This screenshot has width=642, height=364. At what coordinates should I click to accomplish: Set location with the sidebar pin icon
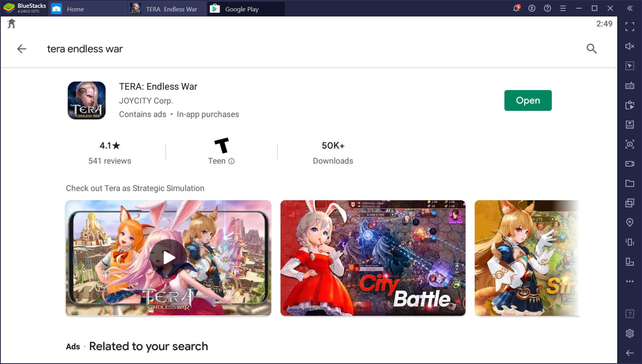click(630, 223)
